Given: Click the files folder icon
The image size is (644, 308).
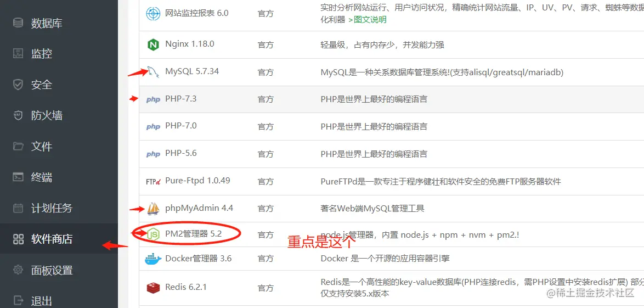Looking at the screenshot, I should tap(18, 147).
